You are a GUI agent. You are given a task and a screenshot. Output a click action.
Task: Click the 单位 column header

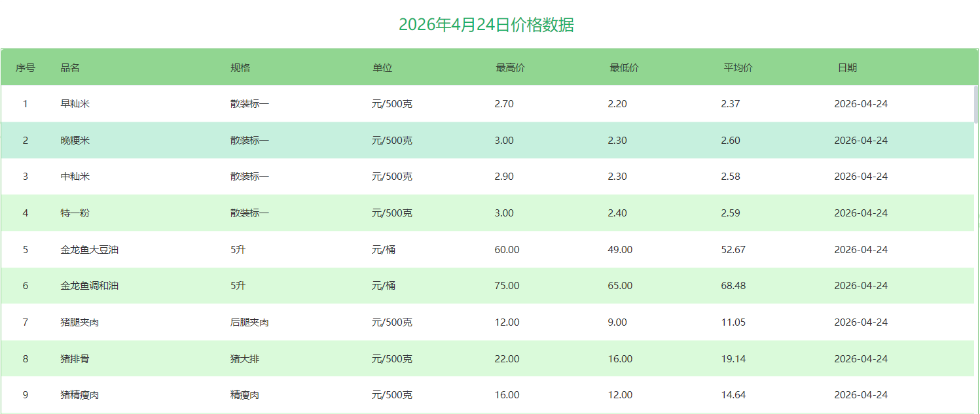click(x=382, y=68)
